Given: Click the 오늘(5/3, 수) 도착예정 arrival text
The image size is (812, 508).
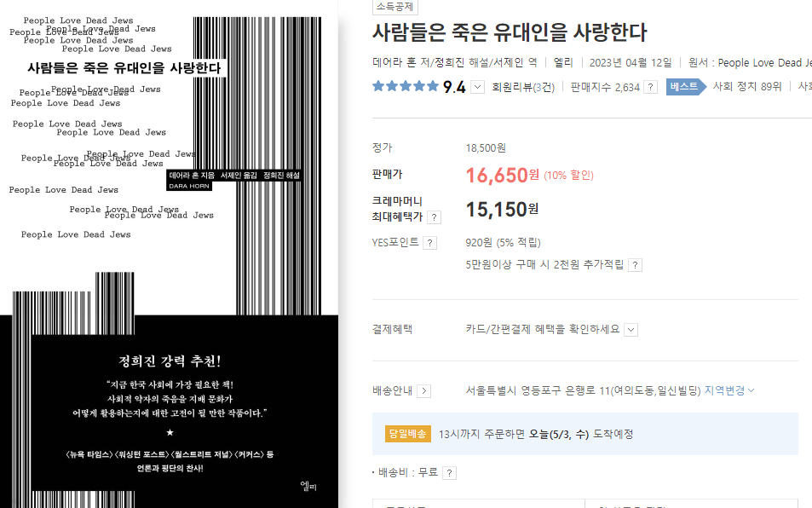Looking at the screenshot, I should tap(581, 434).
